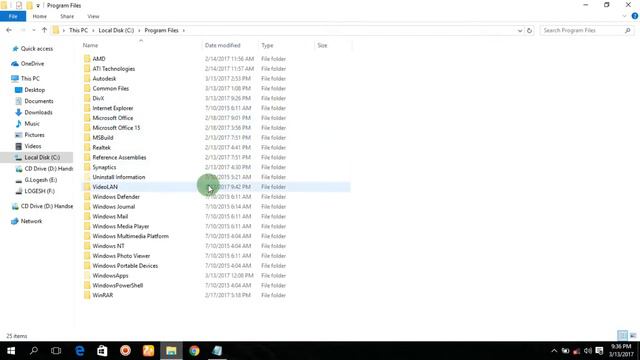The image size is (640, 360).
Task: Select the Windows Photo Viewer folder name
Action: tap(121, 256)
